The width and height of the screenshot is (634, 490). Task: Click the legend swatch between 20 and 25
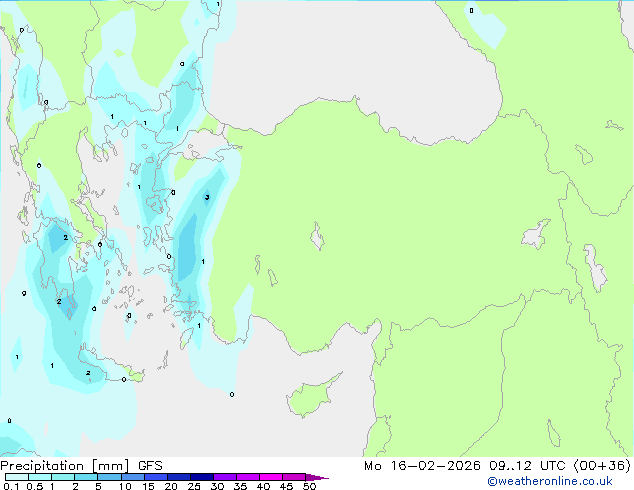coord(179,477)
